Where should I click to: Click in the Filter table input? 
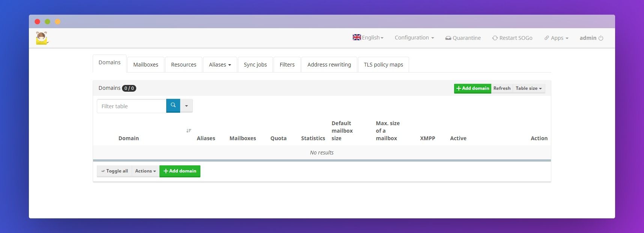(131, 106)
